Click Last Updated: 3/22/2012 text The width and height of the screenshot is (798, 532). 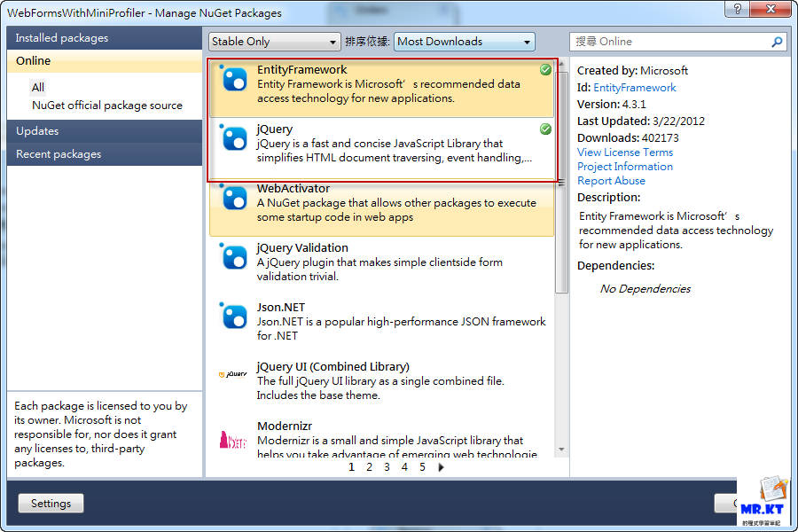click(641, 121)
